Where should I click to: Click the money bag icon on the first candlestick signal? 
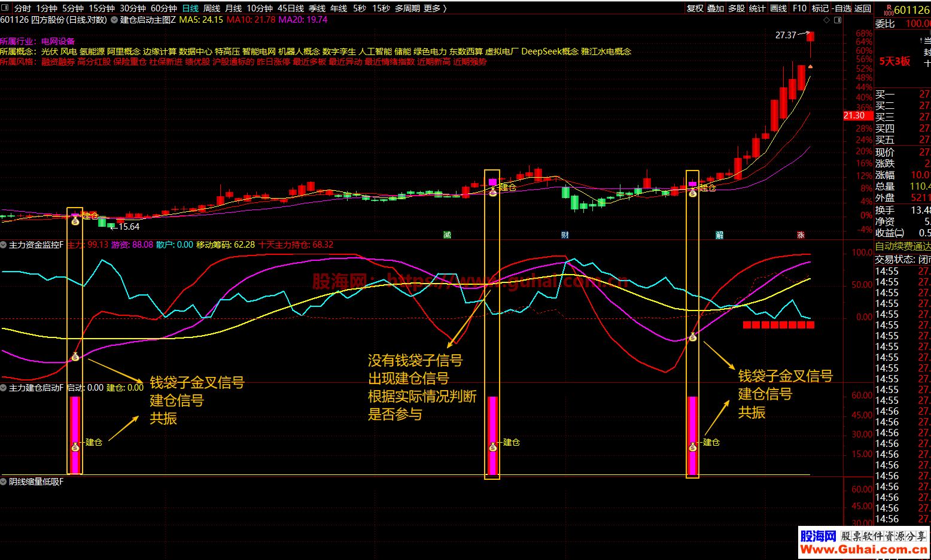click(x=75, y=221)
